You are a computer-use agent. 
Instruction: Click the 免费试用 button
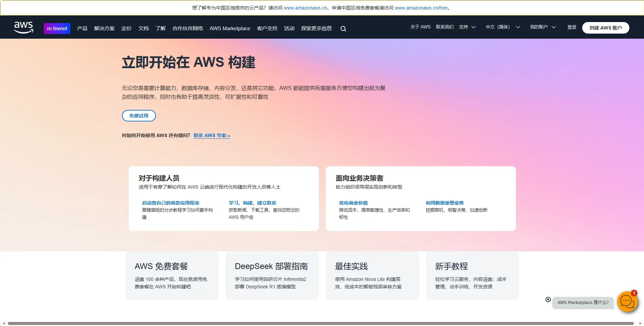139,116
